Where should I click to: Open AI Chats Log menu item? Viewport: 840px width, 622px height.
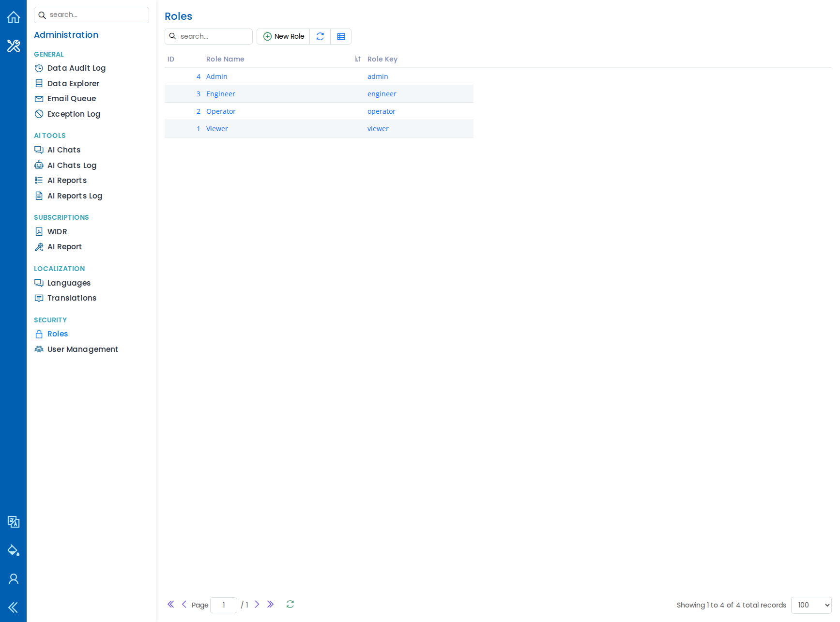tap(72, 166)
